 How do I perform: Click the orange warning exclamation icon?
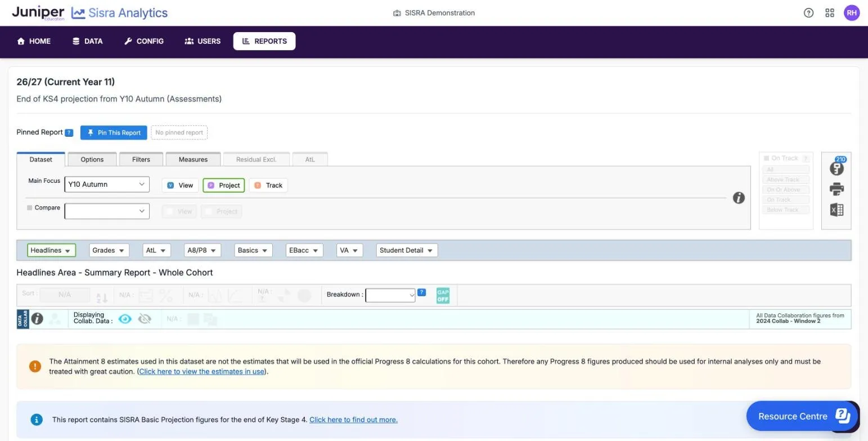coord(35,367)
